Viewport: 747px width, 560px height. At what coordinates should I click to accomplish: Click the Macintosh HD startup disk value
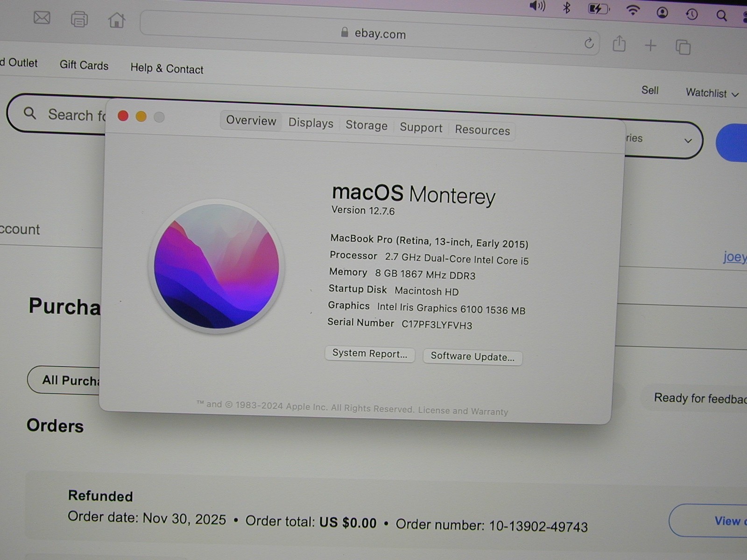[427, 291]
